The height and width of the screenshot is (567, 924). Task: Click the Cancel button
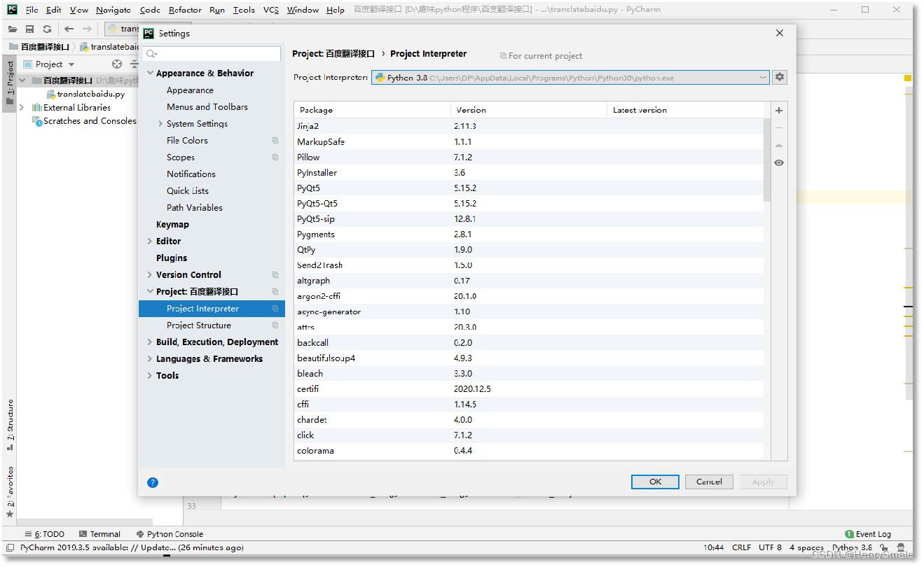pyautogui.click(x=709, y=482)
